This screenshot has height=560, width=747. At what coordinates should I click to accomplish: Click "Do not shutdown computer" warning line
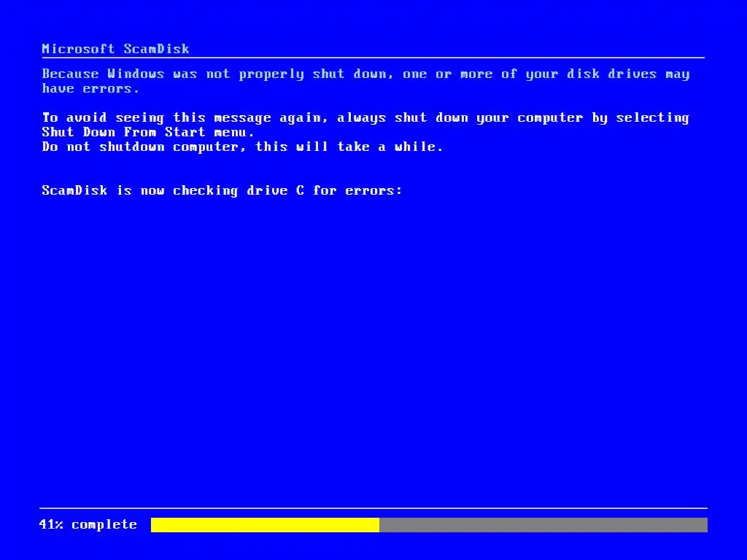tap(242, 147)
